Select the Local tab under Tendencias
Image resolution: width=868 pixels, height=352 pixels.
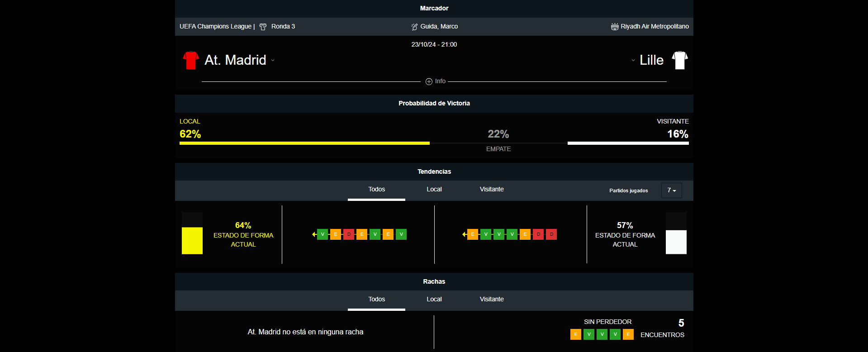point(434,190)
